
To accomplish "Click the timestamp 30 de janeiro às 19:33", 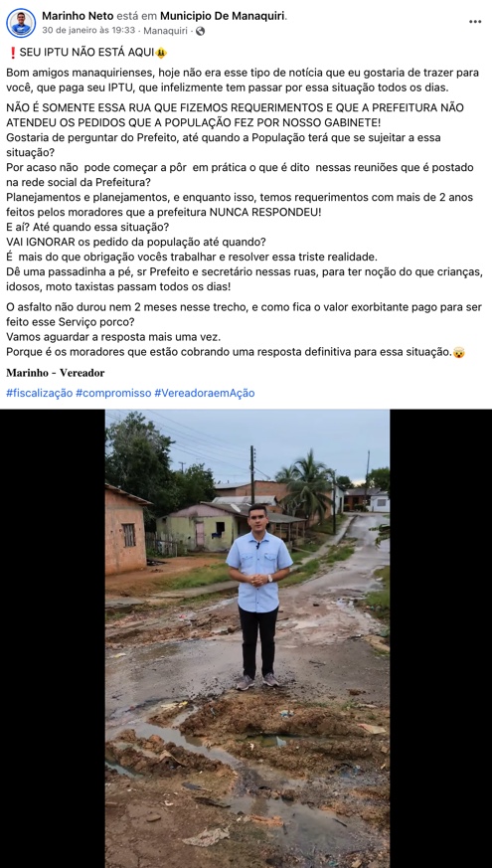I will 88,32.
